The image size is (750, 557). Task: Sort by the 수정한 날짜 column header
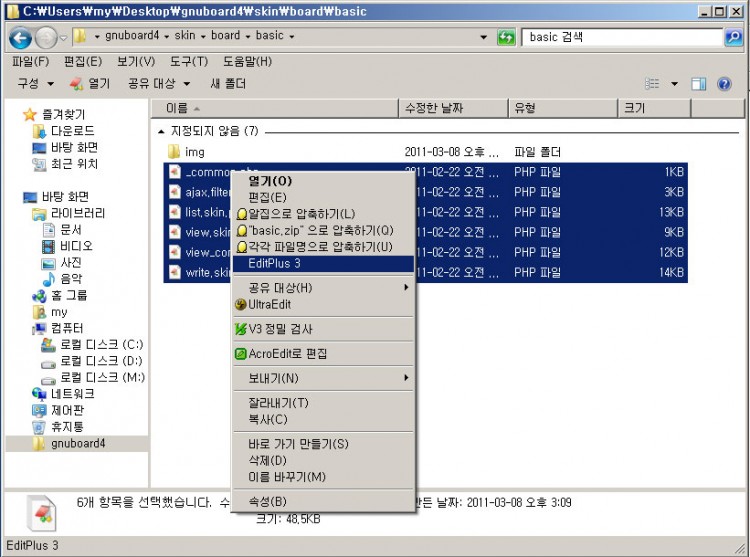coord(452,109)
